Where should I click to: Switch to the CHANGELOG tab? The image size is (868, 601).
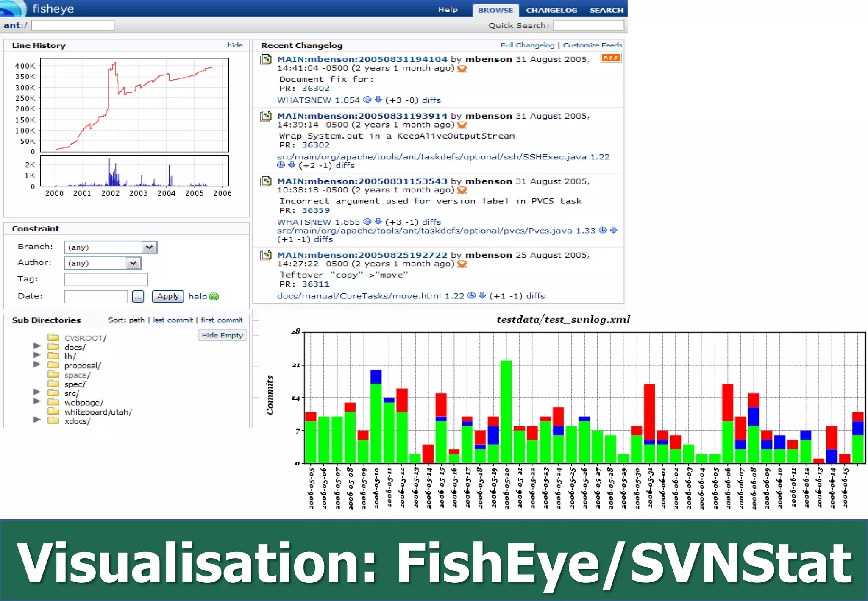point(551,10)
